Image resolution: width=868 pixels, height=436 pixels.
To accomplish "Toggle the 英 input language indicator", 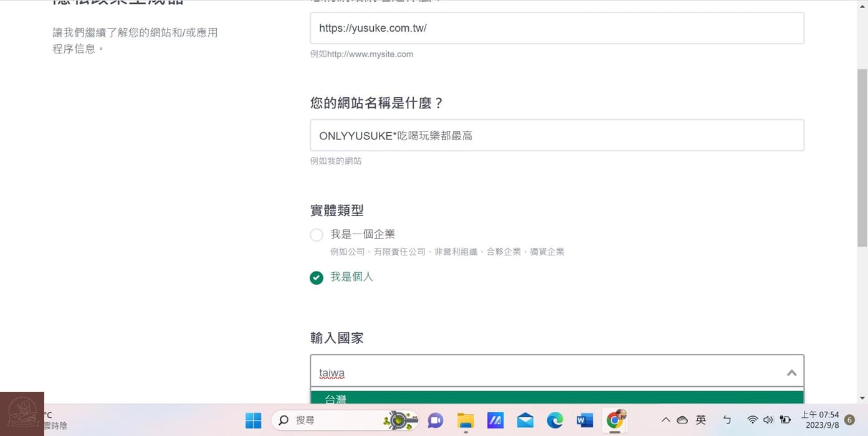I will [x=700, y=420].
